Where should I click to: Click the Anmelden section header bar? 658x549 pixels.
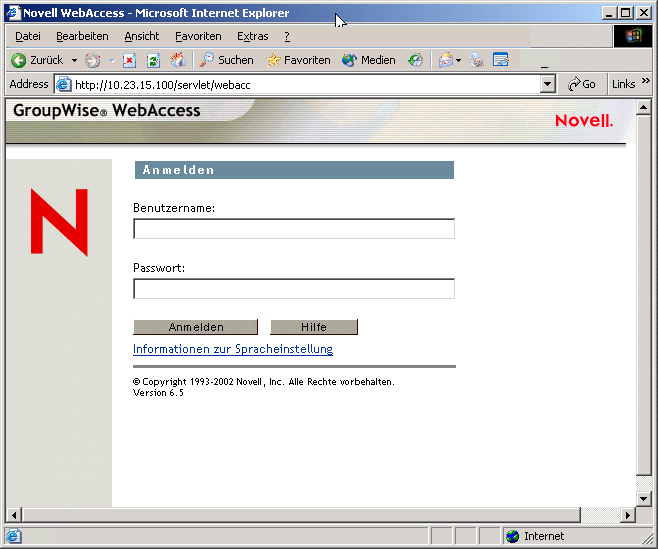click(x=294, y=170)
